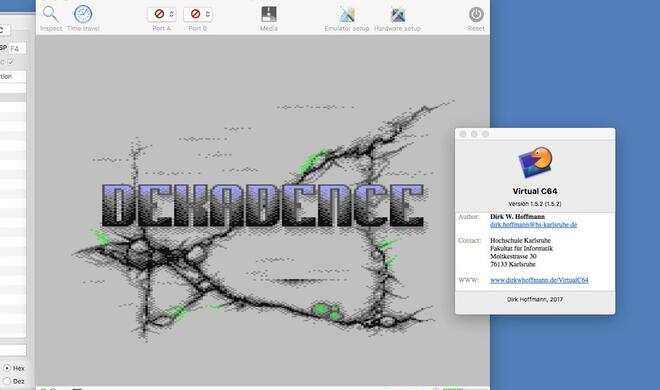Click 'Fakultät für Informatik' line
Screen dimensions: 660x390
[x=522, y=249]
